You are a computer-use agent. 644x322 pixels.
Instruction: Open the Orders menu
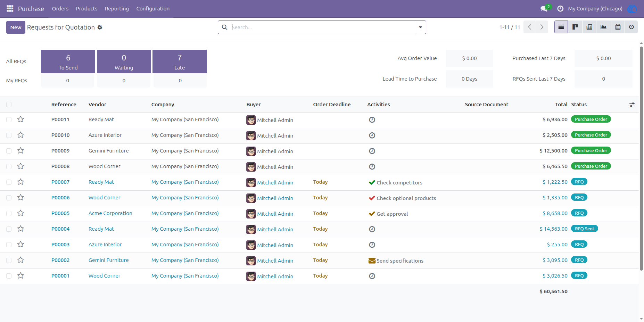click(x=60, y=9)
